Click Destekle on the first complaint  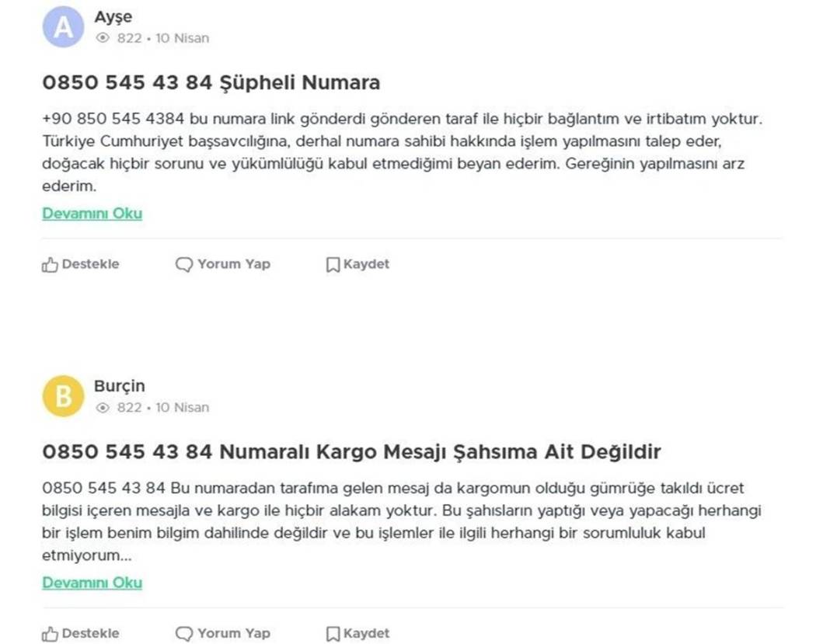(88, 264)
